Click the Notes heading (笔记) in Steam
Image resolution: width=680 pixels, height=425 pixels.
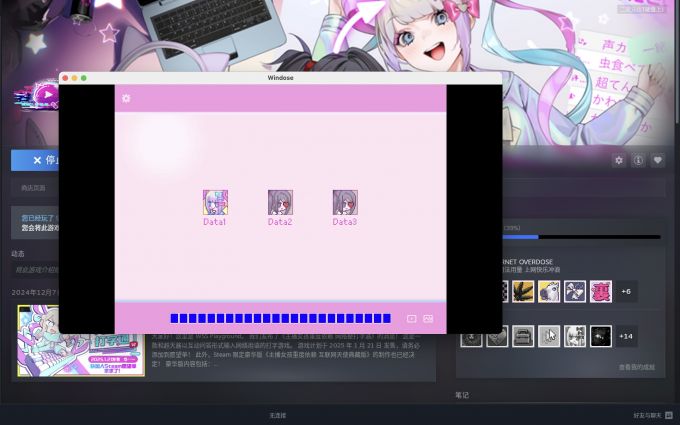(462, 395)
